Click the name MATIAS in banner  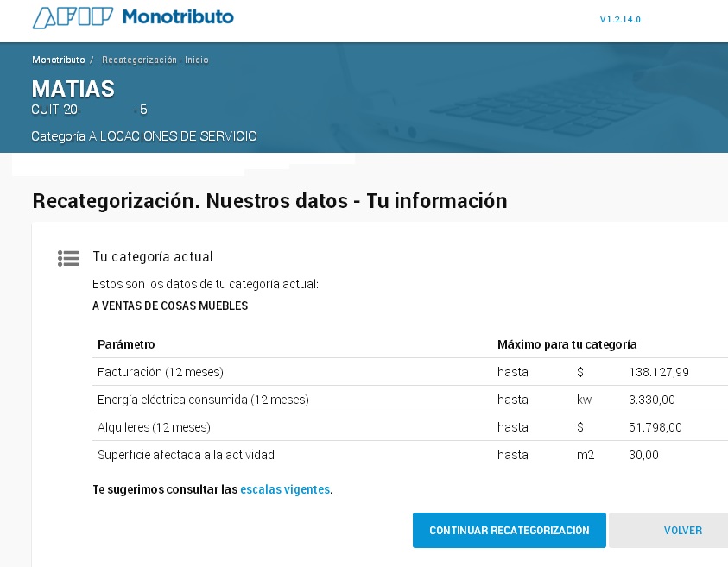coord(73,89)
